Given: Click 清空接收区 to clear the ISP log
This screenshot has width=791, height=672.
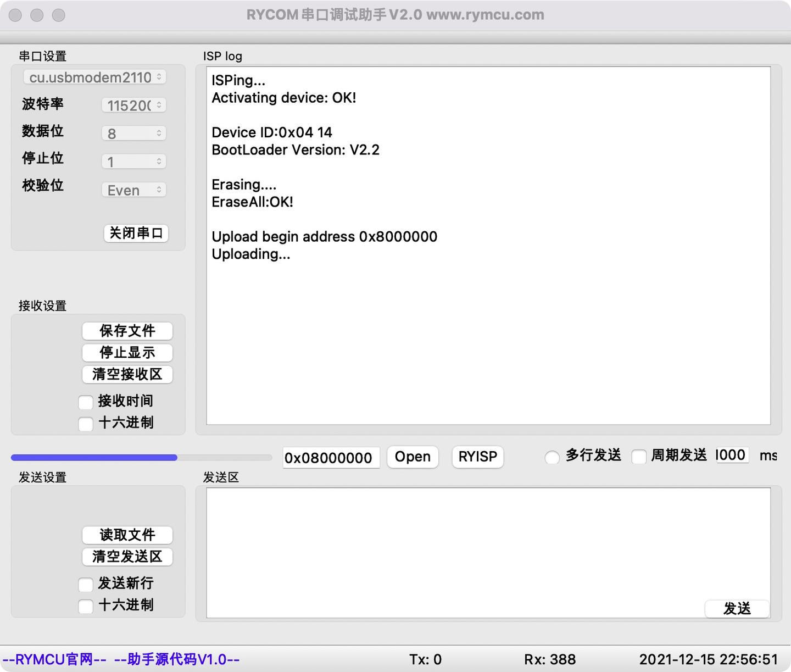Looking at the screenshot, I should click(127, 374).
